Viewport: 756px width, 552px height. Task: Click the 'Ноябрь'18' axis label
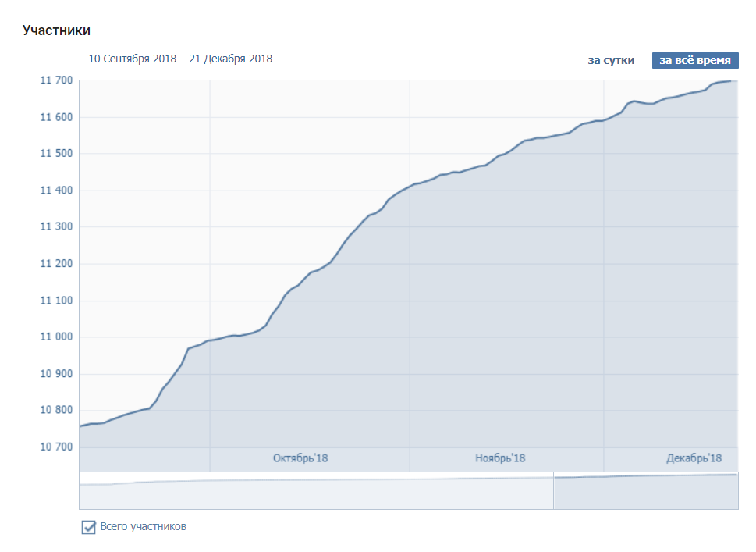pos(500,458)
